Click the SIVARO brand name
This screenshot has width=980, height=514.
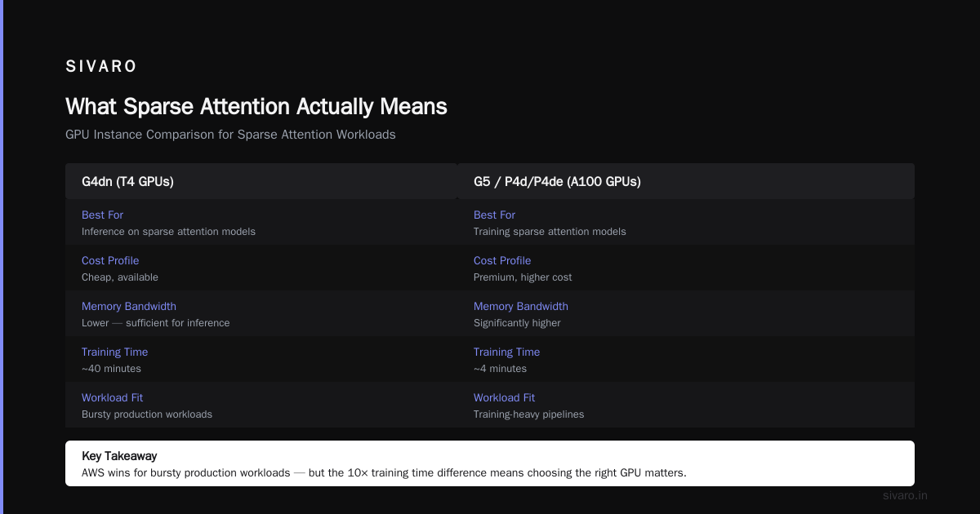(x=101, y=67)
